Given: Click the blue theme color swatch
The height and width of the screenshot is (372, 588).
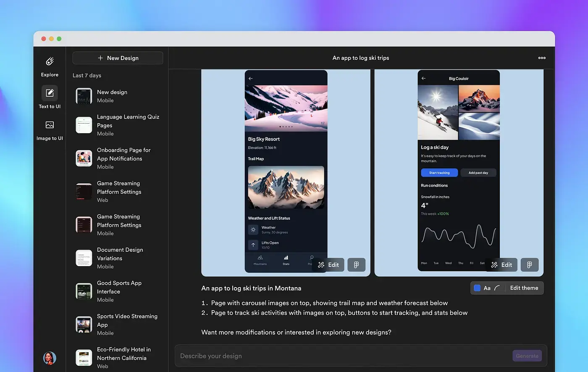Looking at the screenshot, I should (x=477, y=288).
